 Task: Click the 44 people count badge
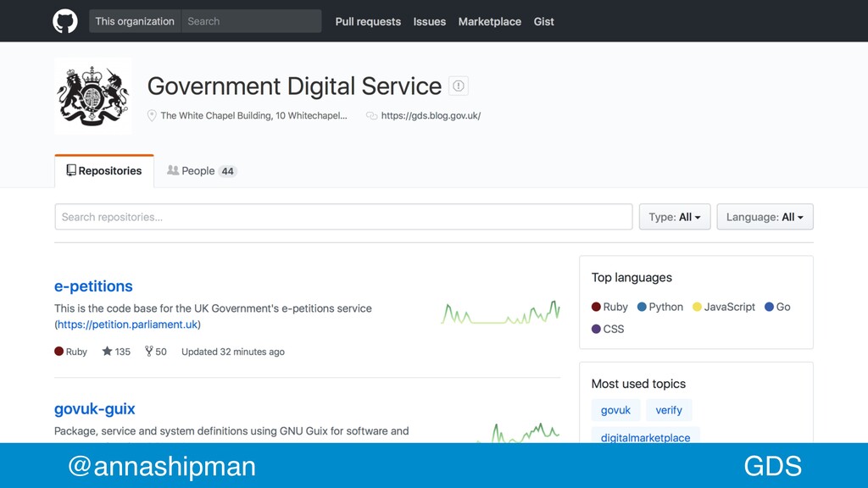coord(227,171)
